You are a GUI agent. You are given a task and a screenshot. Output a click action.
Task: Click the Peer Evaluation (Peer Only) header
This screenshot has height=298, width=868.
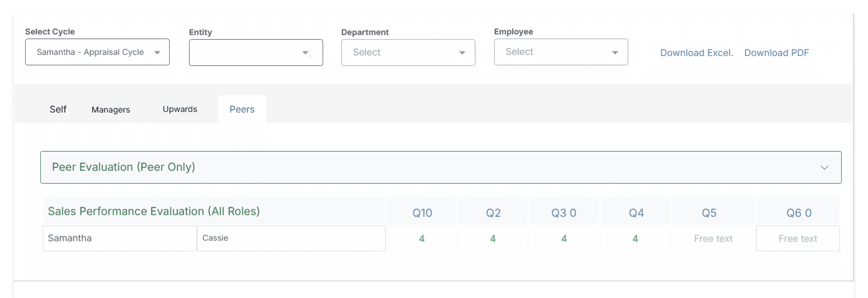pyautogui.click(x=124, y=167)
